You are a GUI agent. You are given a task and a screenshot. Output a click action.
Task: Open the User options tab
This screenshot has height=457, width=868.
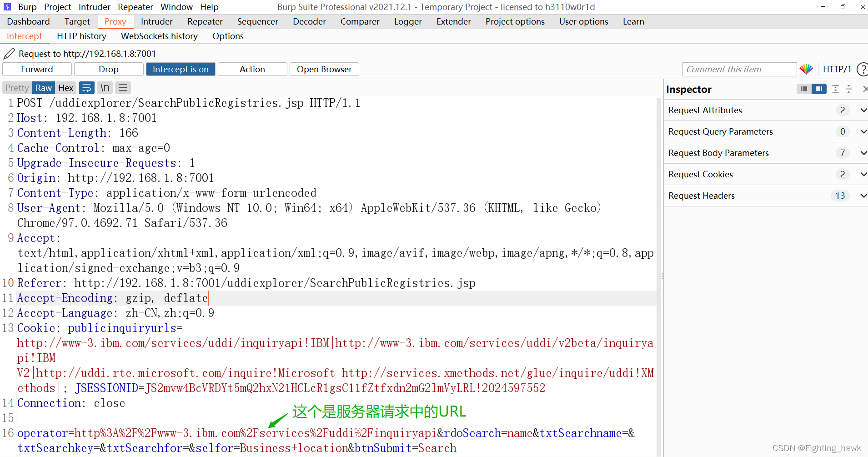point(584,21)
